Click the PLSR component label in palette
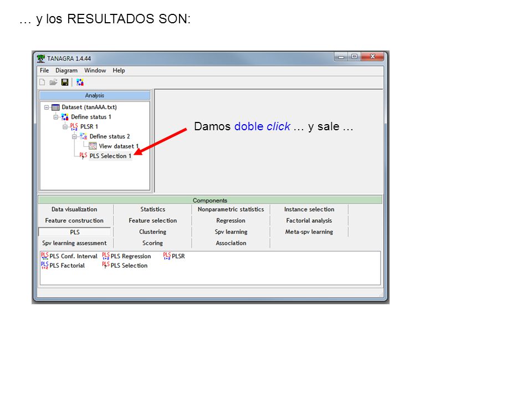 pos(178,256)
